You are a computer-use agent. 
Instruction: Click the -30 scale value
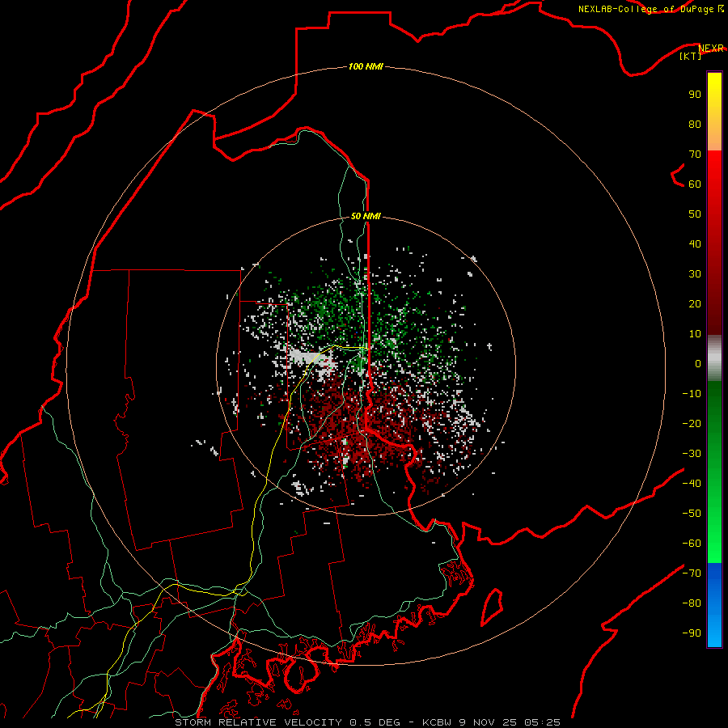(692, 454)
